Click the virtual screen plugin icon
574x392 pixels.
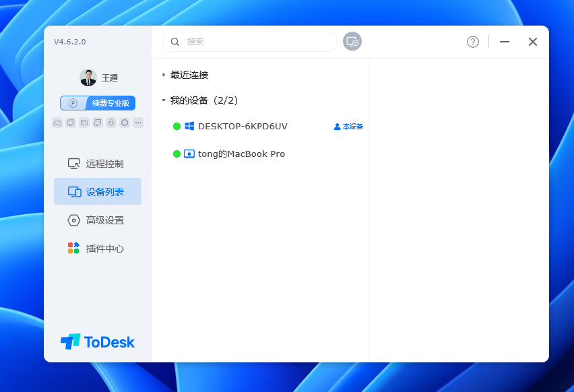(x=71, y=123)
